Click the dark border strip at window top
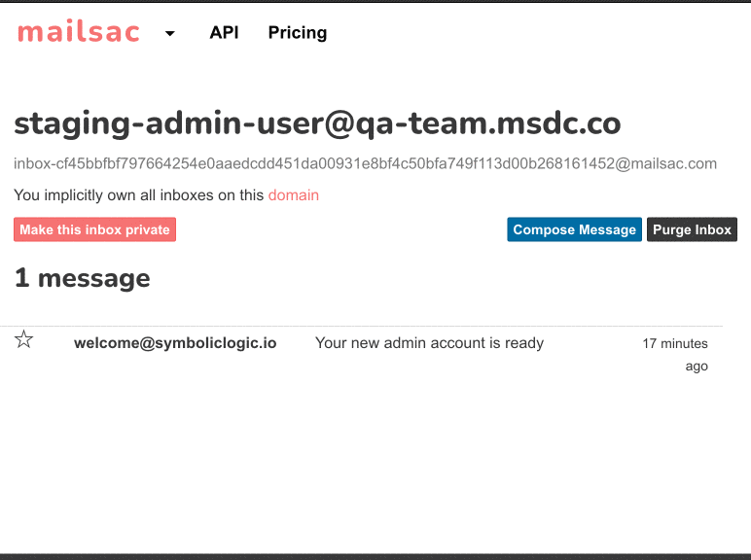Screen dimensions: 751x560 tap(375, 1)
